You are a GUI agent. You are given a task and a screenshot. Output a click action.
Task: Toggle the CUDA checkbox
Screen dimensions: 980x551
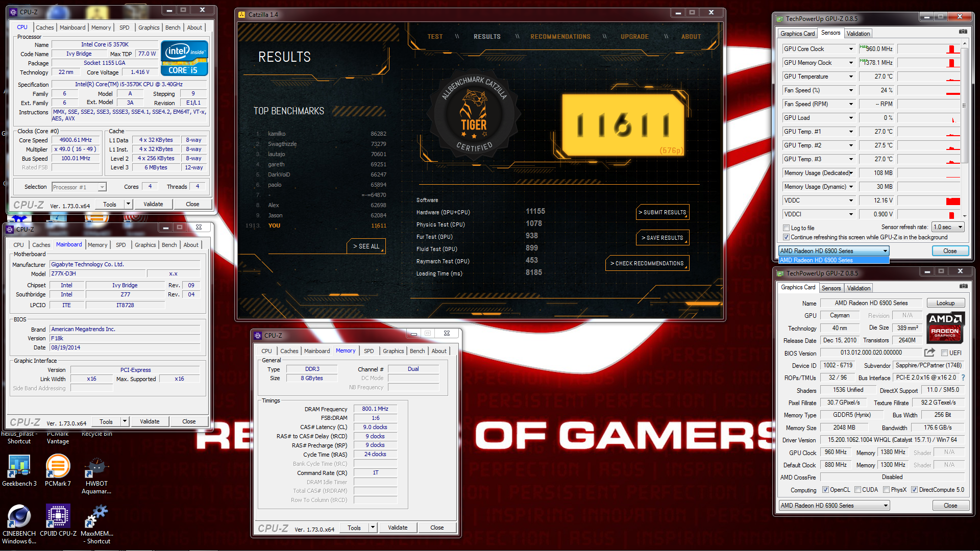click(x=857, y=490)
